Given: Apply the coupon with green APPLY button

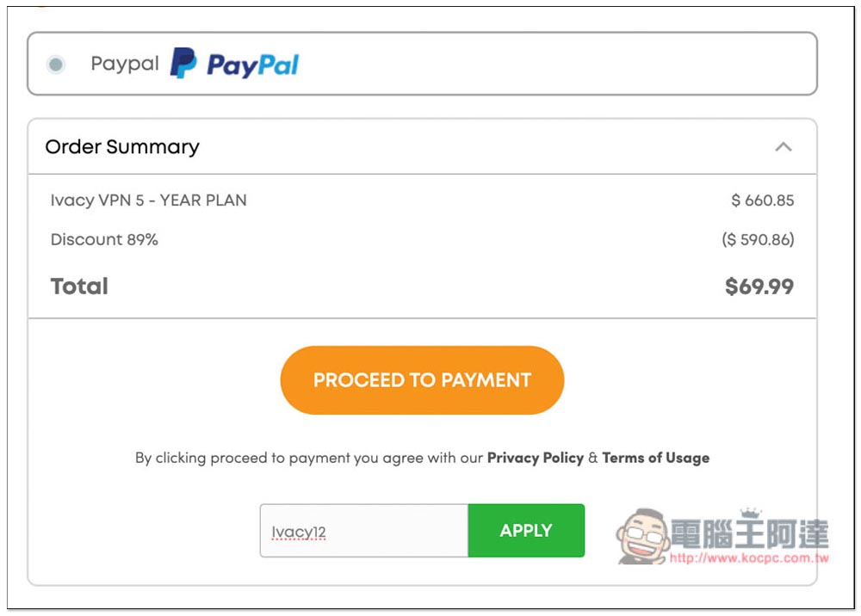Looking at the screenshot, I should tap(526, 531).
